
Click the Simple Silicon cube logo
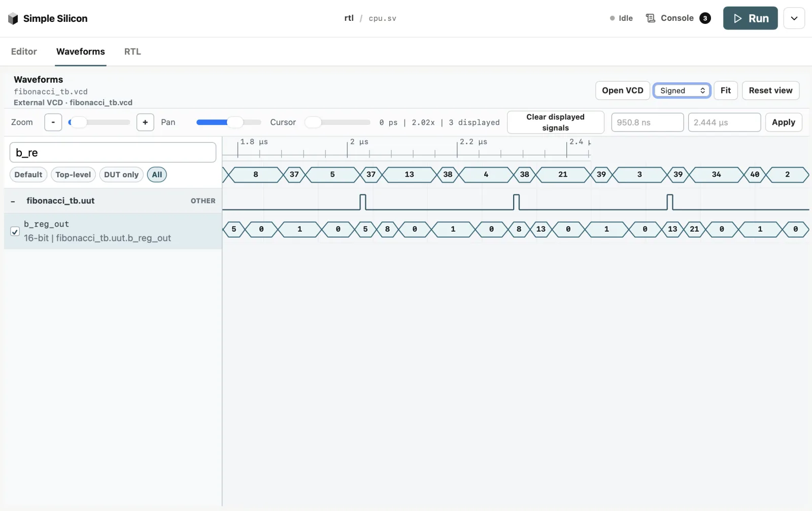(x=13, y=19)
